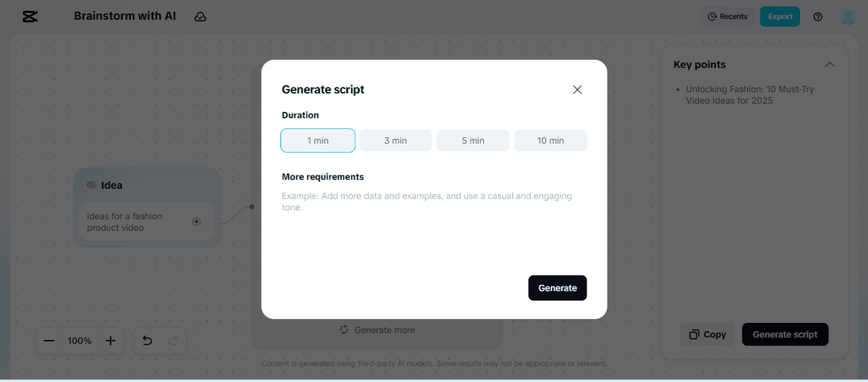This screenshot has width=868, height=382.
Task: Choose the 5 min duration
Action: pyautogui.click(x=473, y=140)
